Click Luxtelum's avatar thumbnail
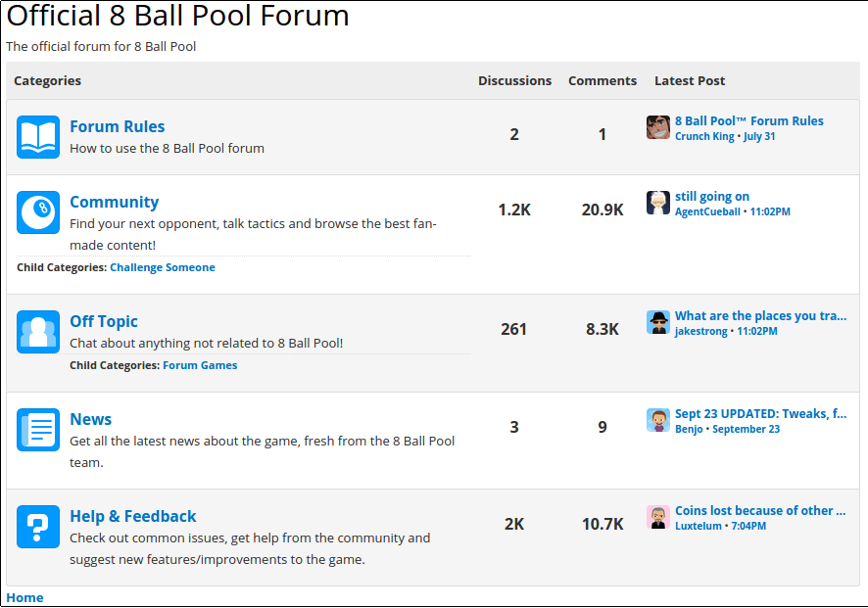Screen dimensions: 868x608 point(658,517)
